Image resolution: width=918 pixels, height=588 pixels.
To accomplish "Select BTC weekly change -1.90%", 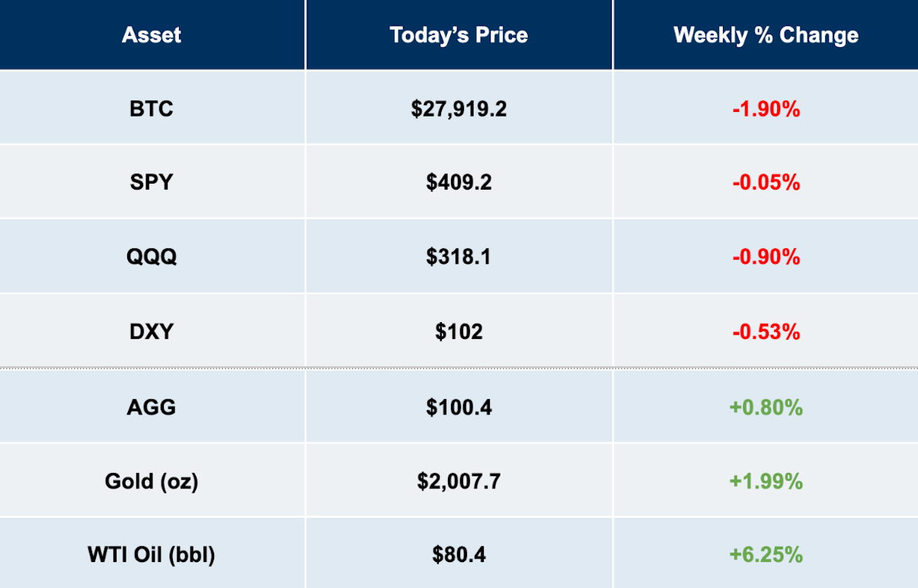I will click(766, 108).
